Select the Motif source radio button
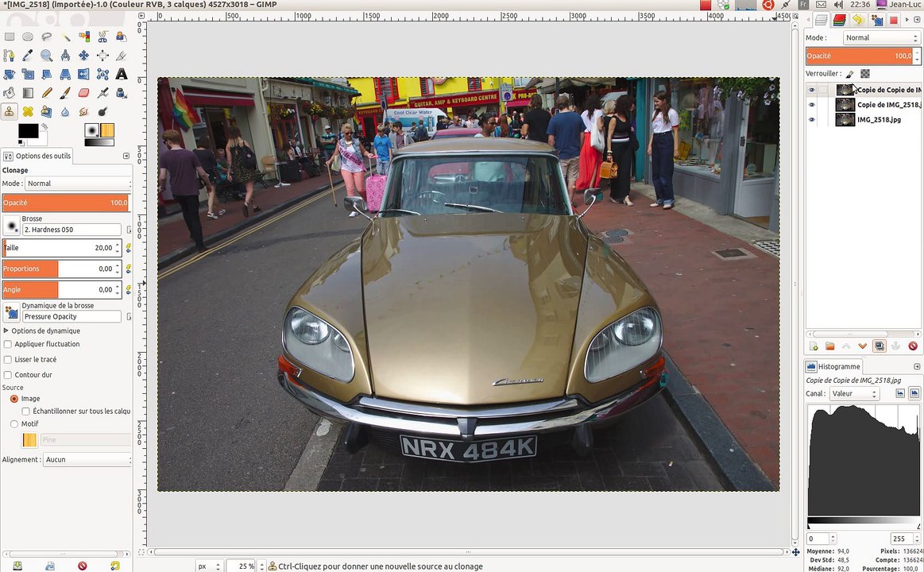924x572 pixels. [x=14, y=424]
